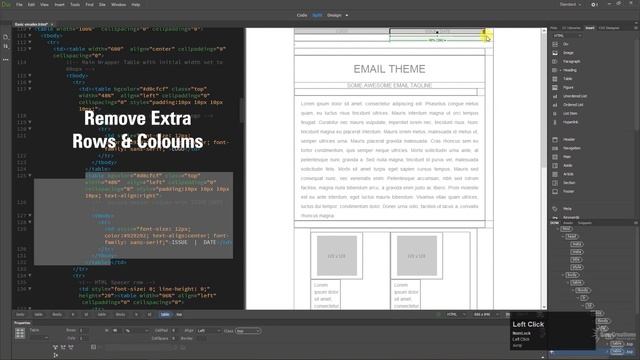
Task: Insert a Navigation element
Action: (x=571, y=148)
